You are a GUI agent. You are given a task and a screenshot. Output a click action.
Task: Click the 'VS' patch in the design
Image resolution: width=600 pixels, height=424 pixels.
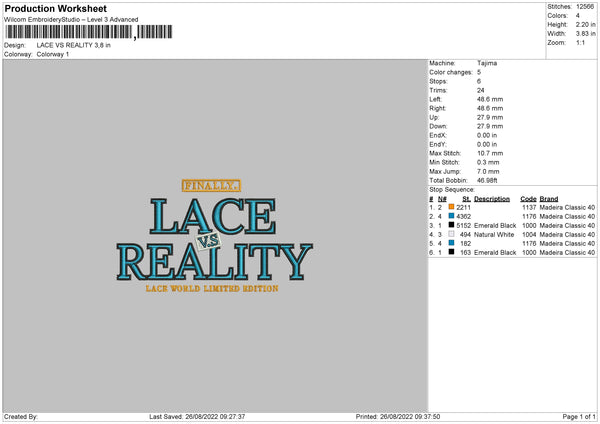coord(209,241)
